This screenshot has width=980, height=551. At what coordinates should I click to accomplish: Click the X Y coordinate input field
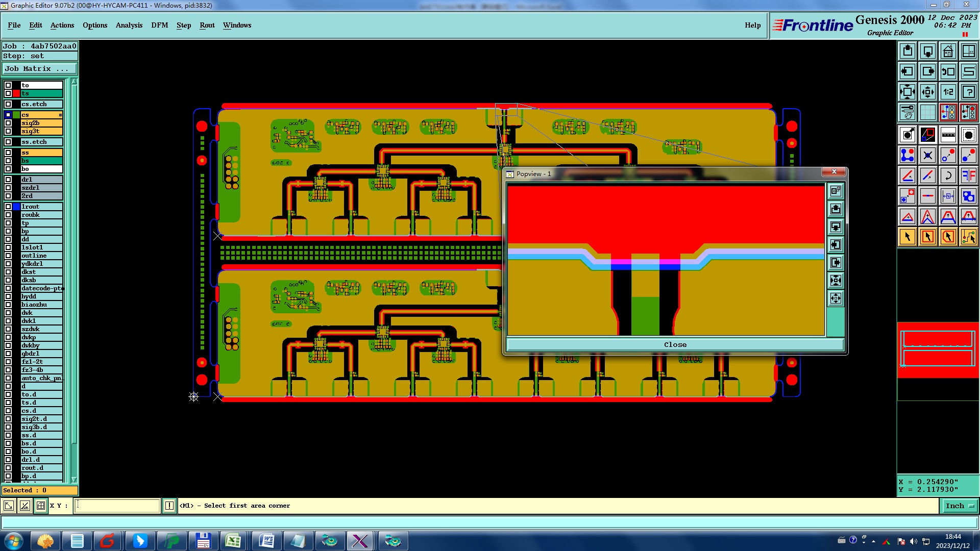[x=117, y=506]
